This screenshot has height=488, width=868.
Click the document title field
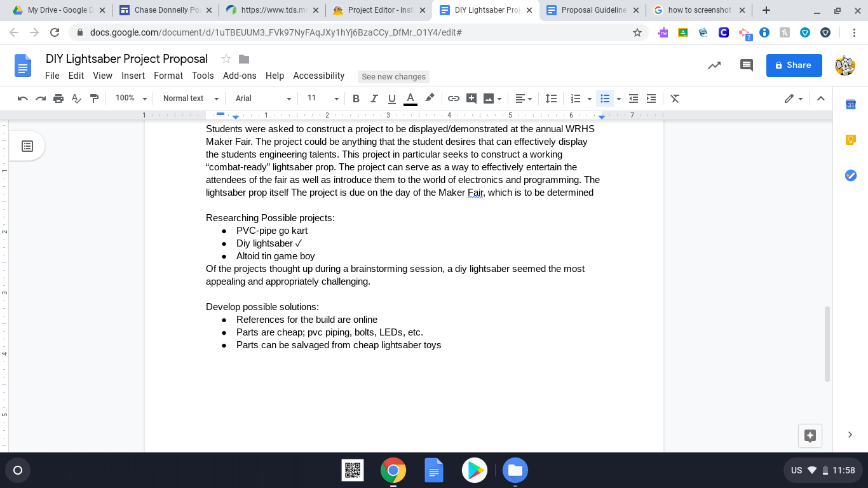pyautogui.click(x=126, y=59)
